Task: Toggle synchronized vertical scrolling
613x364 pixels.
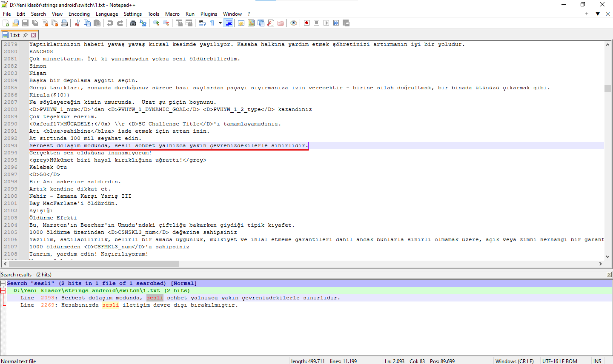Action: pos(179,23)
